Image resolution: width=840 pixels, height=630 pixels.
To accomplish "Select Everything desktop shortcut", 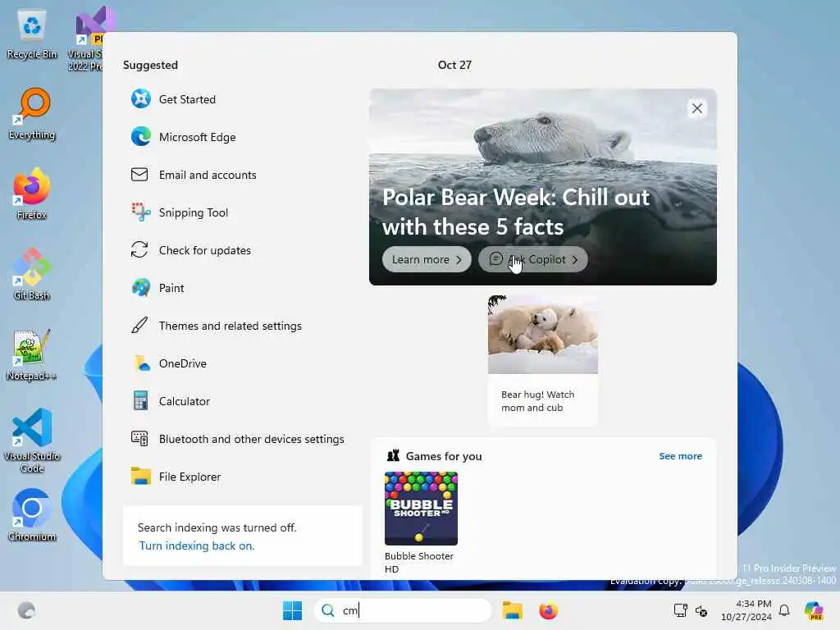I will 32,114.
